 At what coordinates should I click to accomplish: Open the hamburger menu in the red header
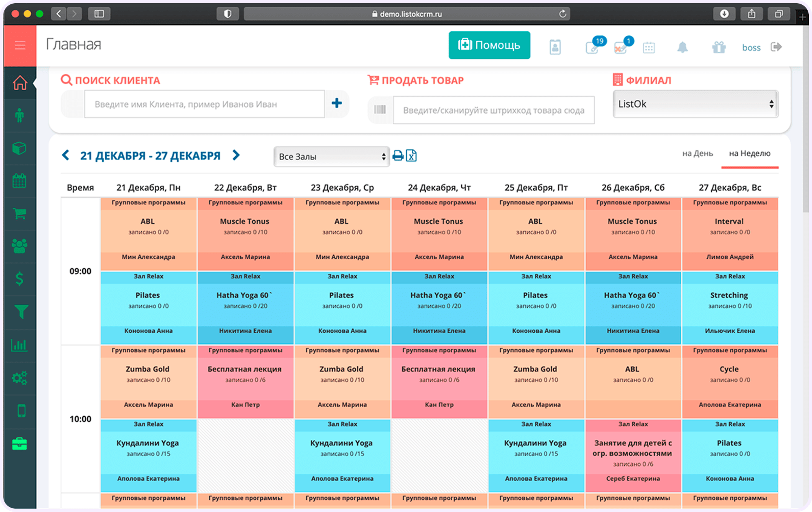point(20,45)
